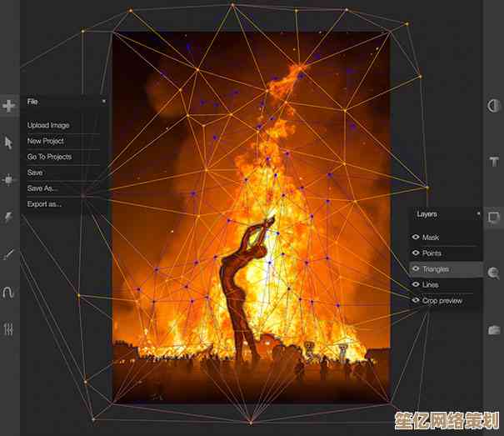Click the Layers panel square icon
The image size is (504, 436).
point(493,217)
